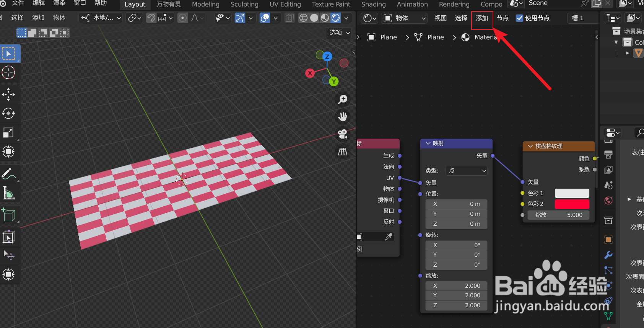Screen dimensions: 644x328
Task: Open the 物体 shader type dropdown
Action: (405, 18)
